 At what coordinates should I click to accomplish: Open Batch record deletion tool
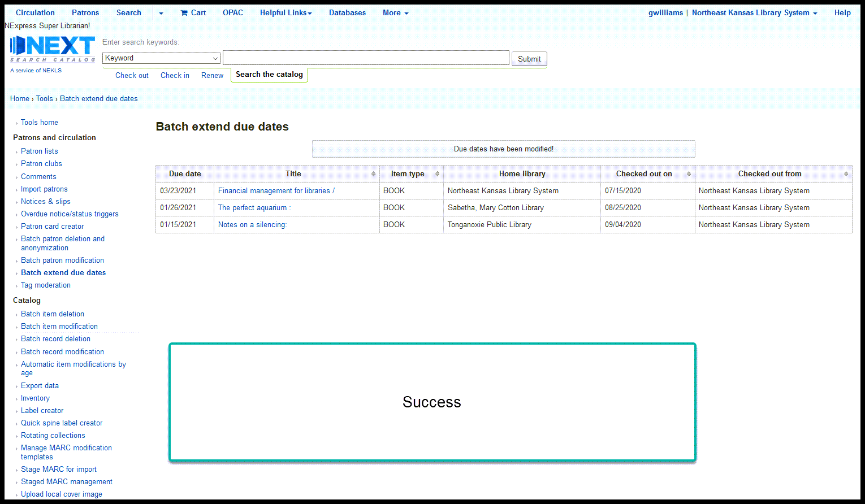click(55, 338)
